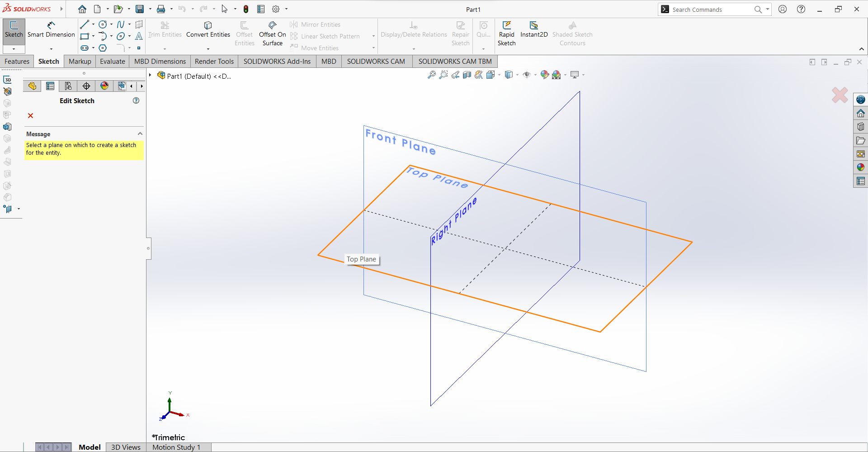This screenshot has width=868, height=452.
Task: Toggle the Instant2D ribbon button
Action: [534, 32]
